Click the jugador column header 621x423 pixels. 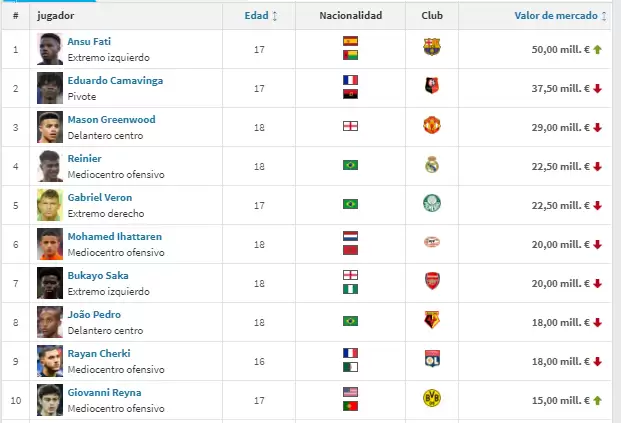56,16
